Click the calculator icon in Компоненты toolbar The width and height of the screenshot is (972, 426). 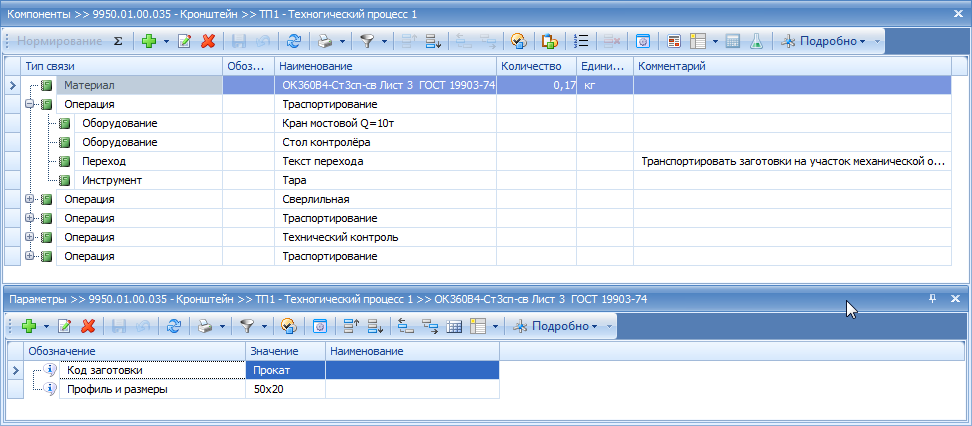point(733,42)
